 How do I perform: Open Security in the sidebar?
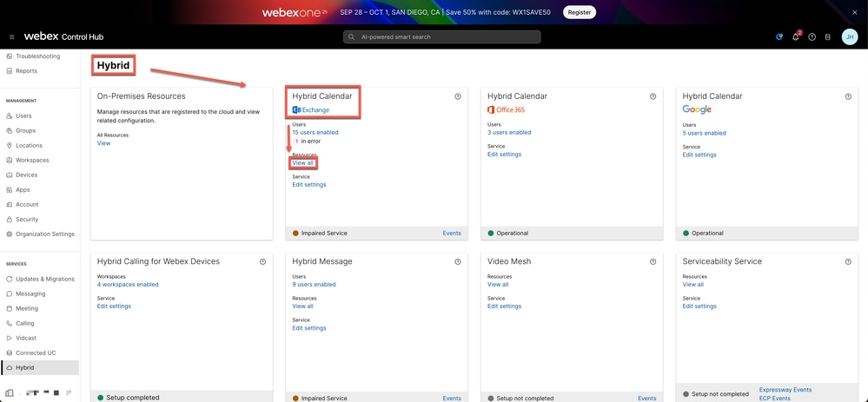27,219
